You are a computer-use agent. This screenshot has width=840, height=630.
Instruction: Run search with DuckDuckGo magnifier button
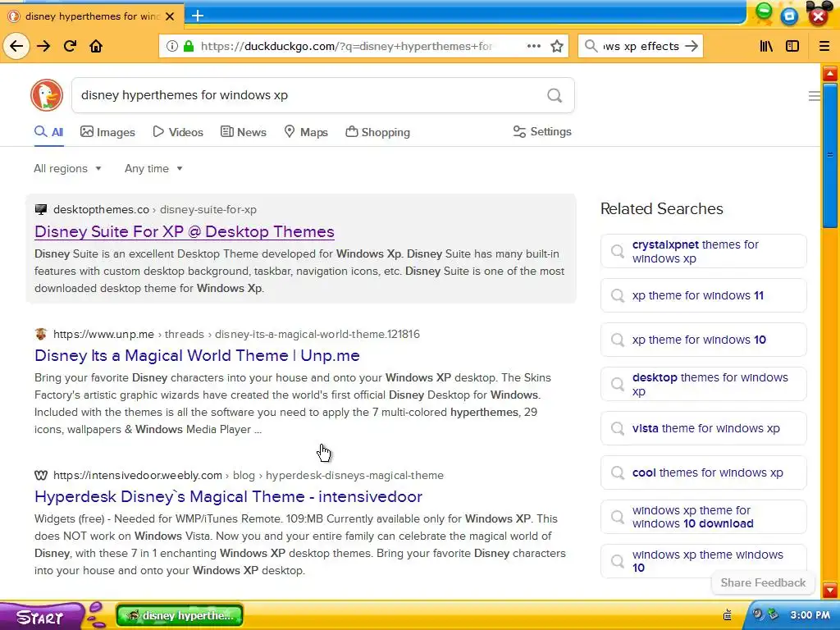click(x=555, y=95)
